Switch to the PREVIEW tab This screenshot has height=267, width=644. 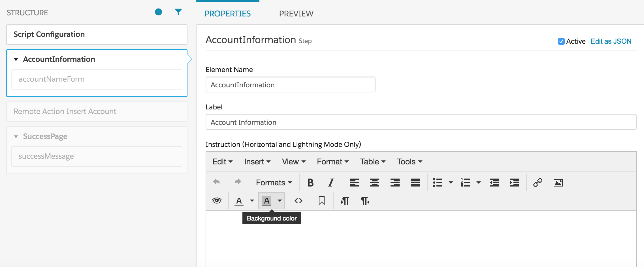click(x=296, y=14)
